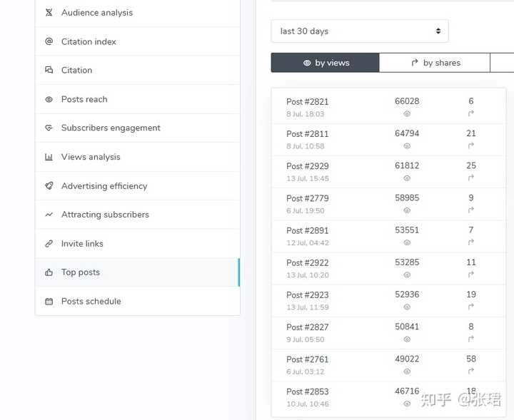Open the Top posts menu item
The height and width of the screenshot is (420, 514).
click(137, 272)
